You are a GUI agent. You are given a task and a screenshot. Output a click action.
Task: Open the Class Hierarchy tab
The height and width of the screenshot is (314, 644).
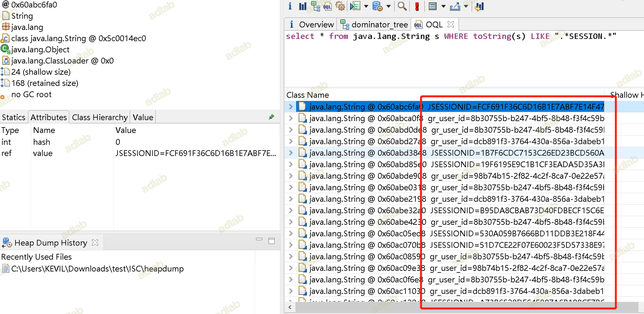click(x=100, y=117)
